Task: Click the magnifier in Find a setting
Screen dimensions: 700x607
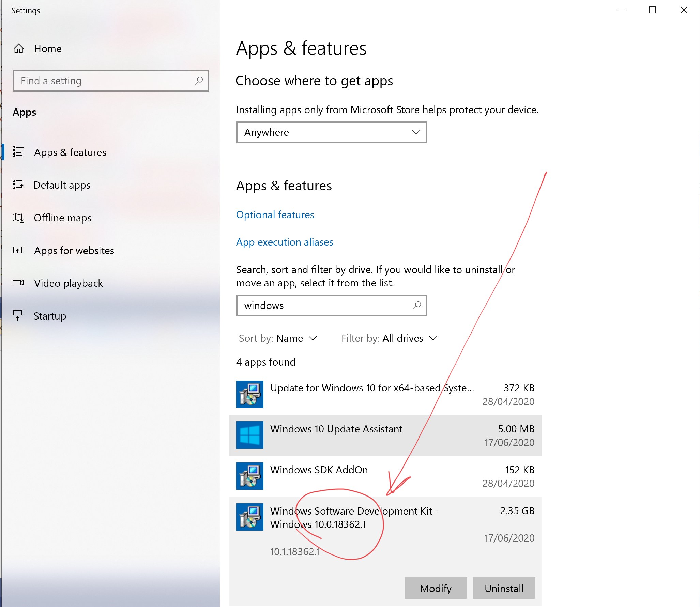Action: pos(199,81)
